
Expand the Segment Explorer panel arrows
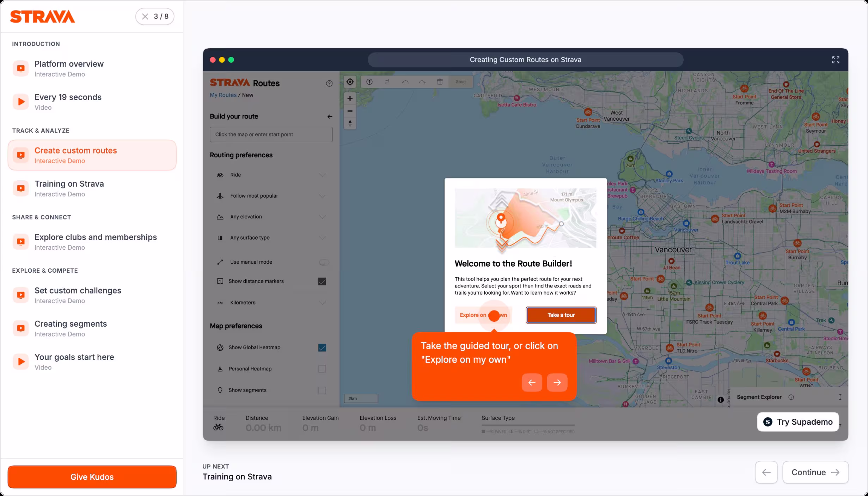[x=840, y=397]
